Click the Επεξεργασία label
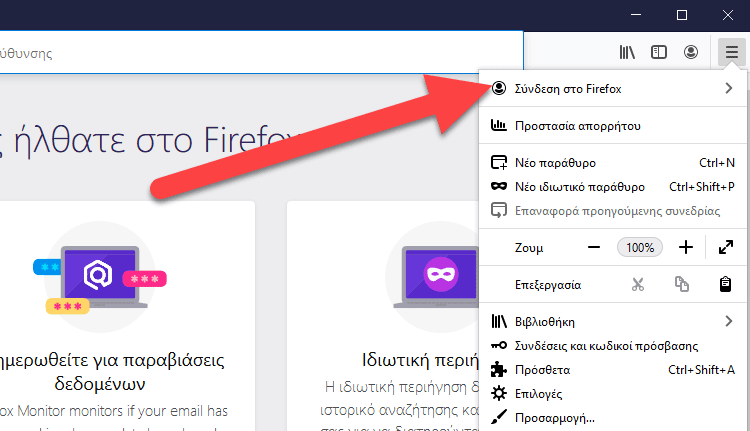This screenshot has width=750, height=431. pos(548,285)
